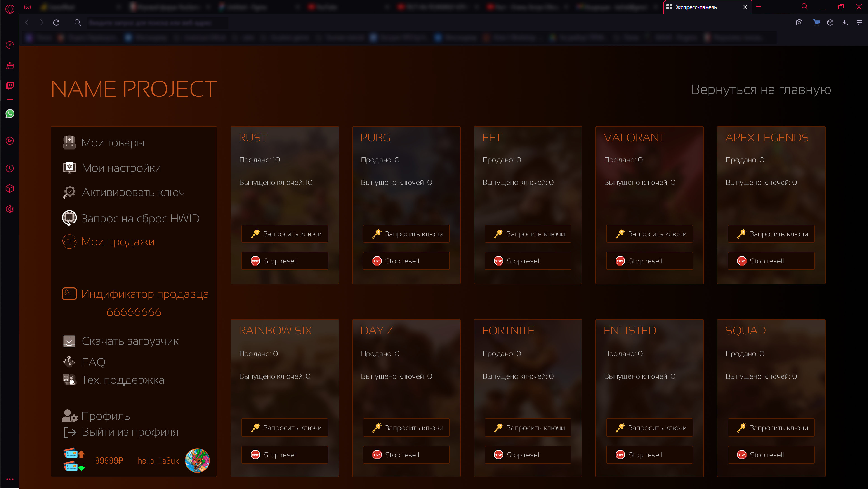Open Мои товары in the side menu

click(104, 142)
